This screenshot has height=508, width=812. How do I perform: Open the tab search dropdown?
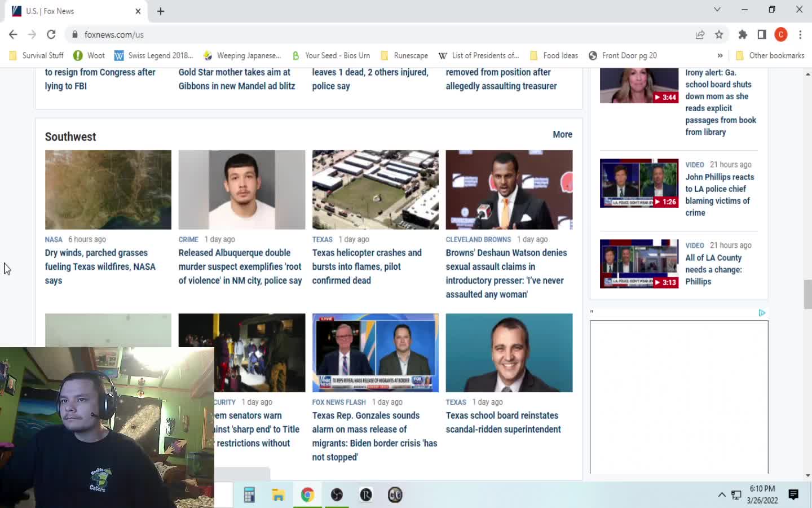(x=717, y=10)
